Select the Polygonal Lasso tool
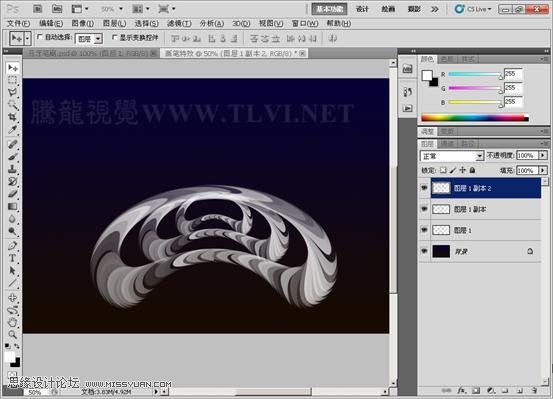This screenshot has height=399, width=553. coord(13,92)
